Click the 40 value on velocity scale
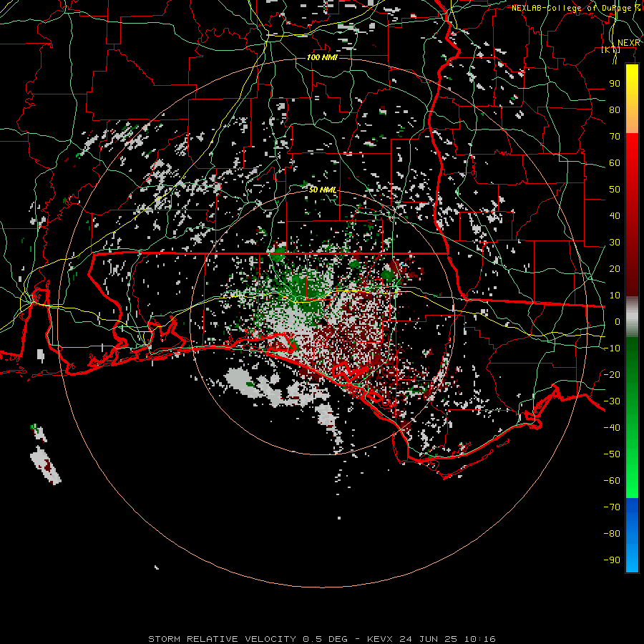Screen dimensions: 644x644 (x=615, y=216)
